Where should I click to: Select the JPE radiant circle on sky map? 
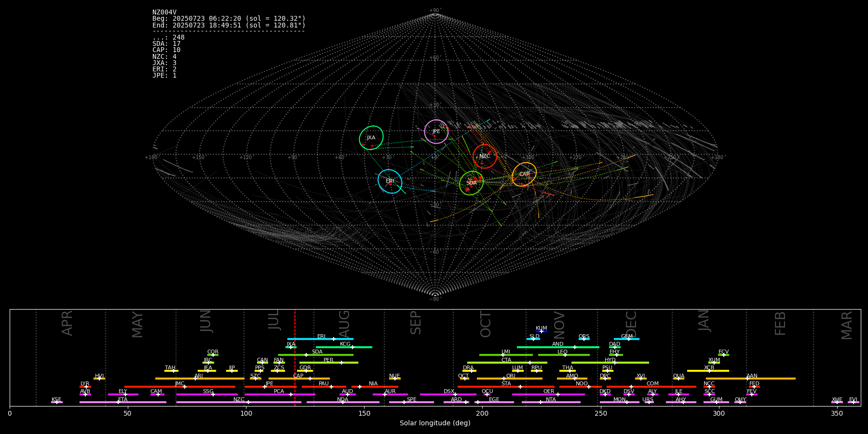tap(436, 132)
